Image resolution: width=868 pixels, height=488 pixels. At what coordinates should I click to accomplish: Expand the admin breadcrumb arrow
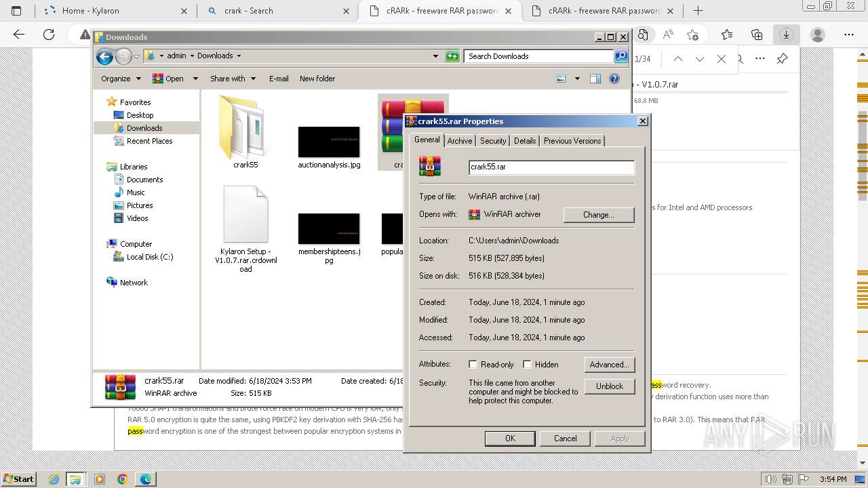pyautogui.click(x=192, y=56)
